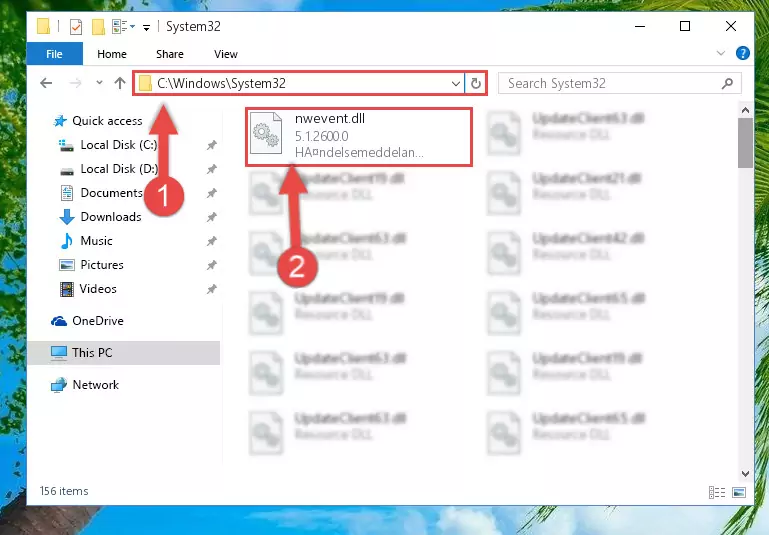
Task: Go forward with the right arrow
Action: pyautogui.click(x=75, y=83)
